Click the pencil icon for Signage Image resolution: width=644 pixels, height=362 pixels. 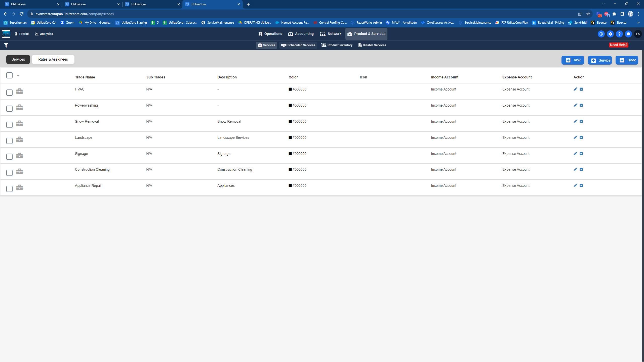(575, 154)
